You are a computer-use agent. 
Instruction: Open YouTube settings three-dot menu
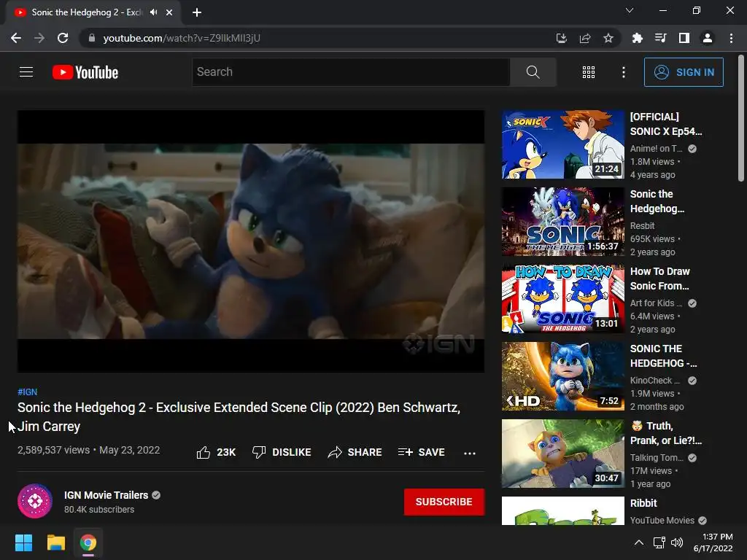(624, 72)
